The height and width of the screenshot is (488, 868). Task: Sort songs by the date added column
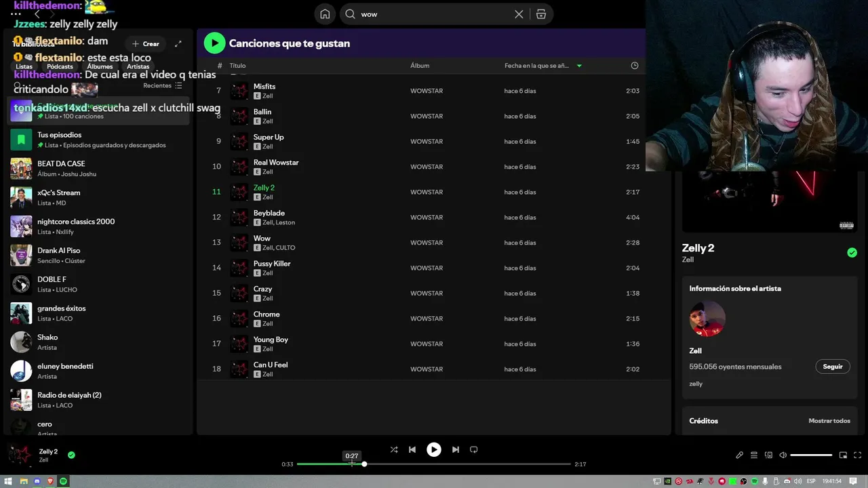point(542,66)
